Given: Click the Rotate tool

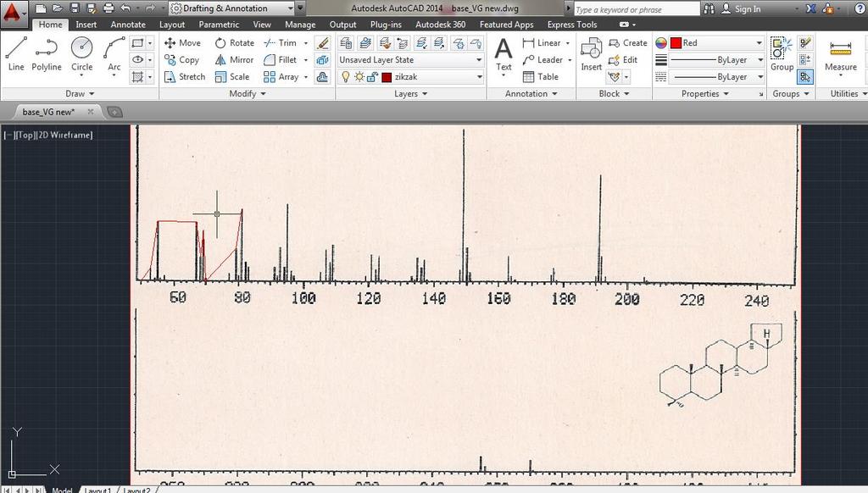Looking at the screenshot, I should coord(234,42).
